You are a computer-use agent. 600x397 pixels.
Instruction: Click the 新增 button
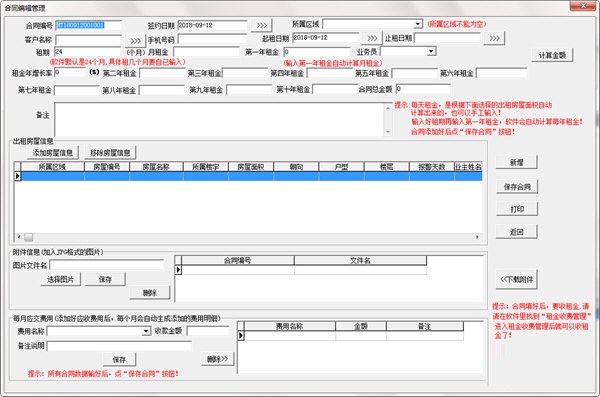tap(517, 162)
